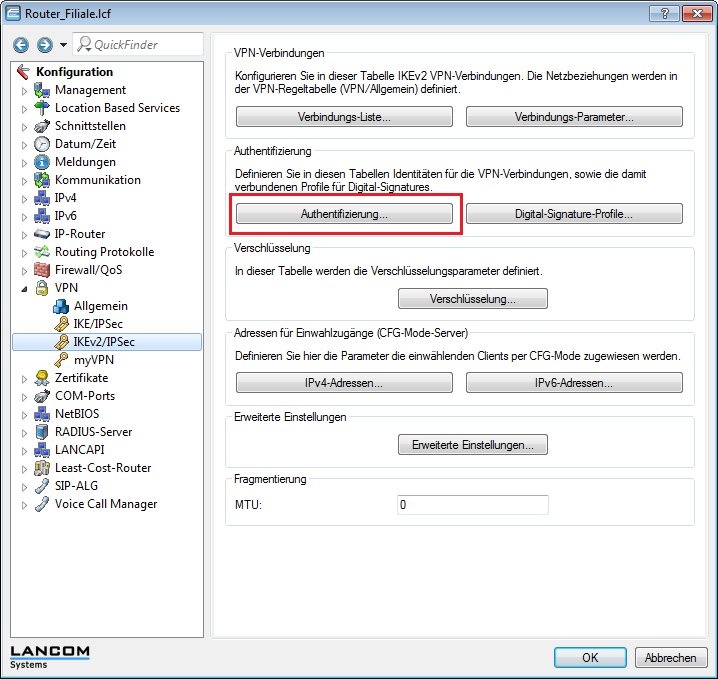Screen dimensions: 718x679
Task: Click the back navigation arrow icon
Action: pos(21,45)
